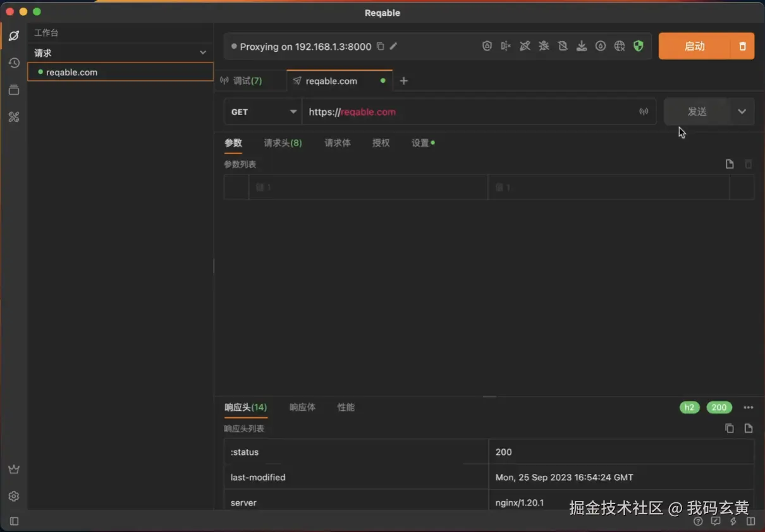The image size is (765, 532).
Task: Click the 发送 send button
Action: click(x=697, y=112)
